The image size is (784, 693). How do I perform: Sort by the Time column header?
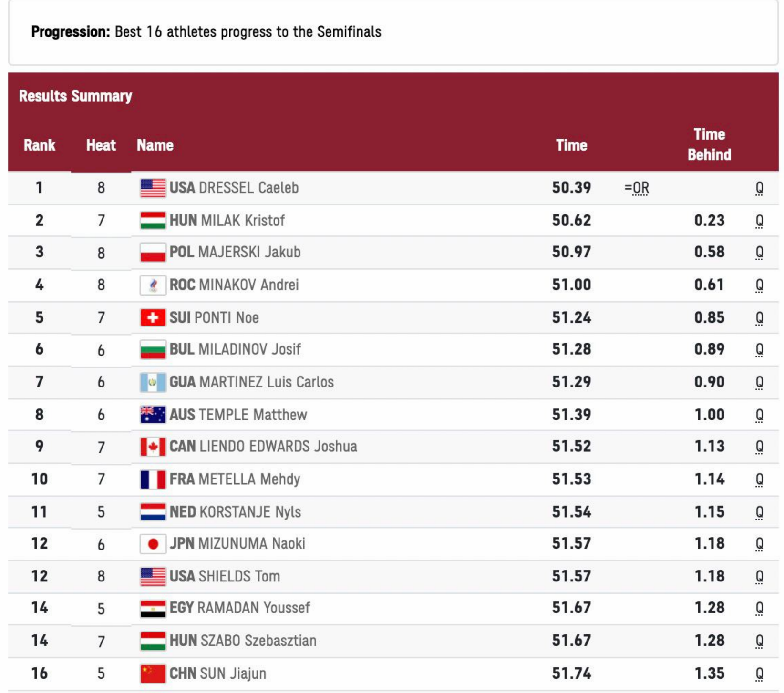coord(571,145)
